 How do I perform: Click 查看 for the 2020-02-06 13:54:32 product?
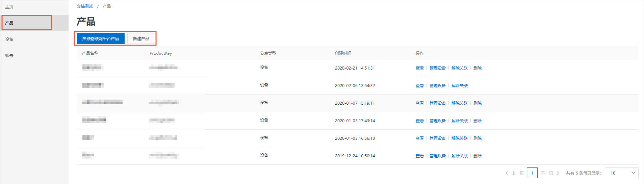point(420,86)
